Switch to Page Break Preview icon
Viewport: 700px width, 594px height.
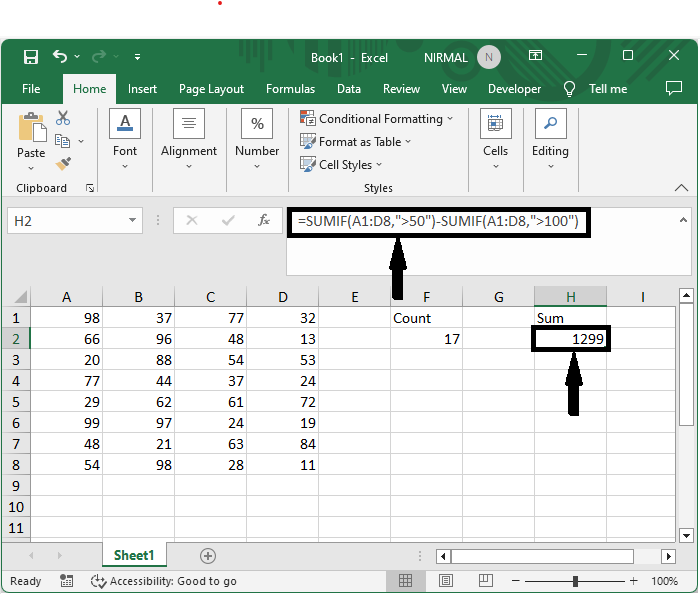485,580
